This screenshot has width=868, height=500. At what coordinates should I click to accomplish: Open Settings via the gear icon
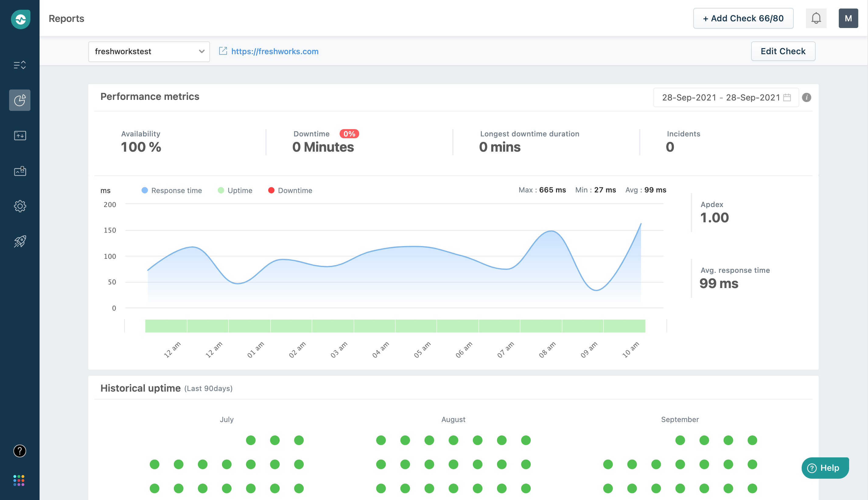click(19, 206)
